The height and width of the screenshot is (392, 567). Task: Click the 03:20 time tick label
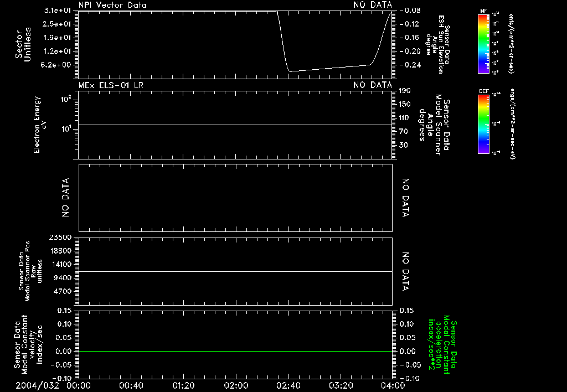[x=341, y=385]
